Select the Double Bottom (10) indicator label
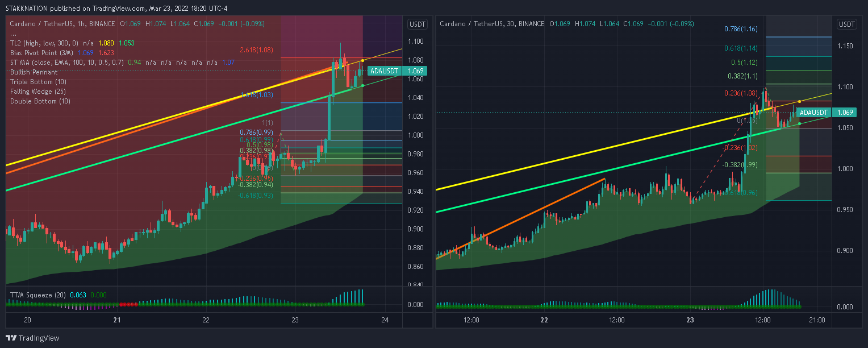Image resolution: width=868 pixels, height=348 pixels. click(x=40, y=101)
